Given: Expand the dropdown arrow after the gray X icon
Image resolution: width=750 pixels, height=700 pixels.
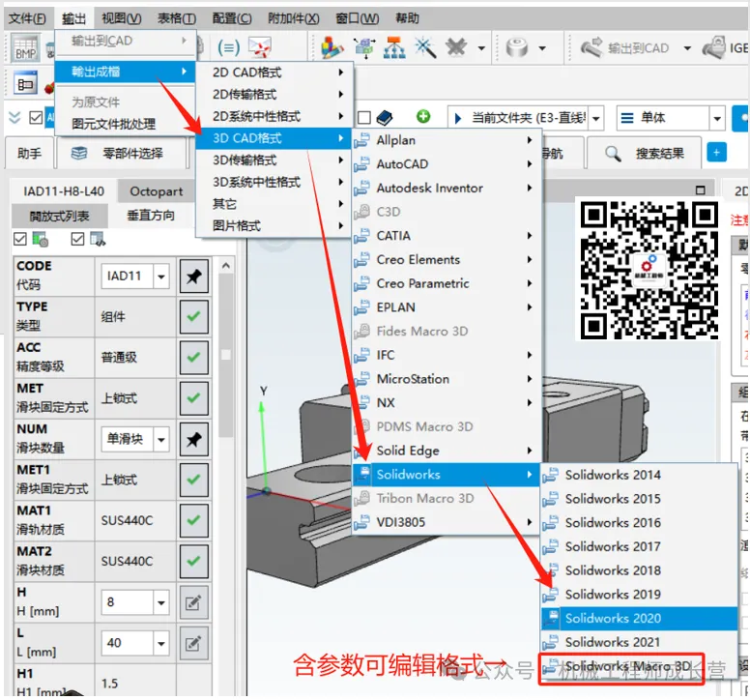Looking at the screenshot, I should click(481, 47).
